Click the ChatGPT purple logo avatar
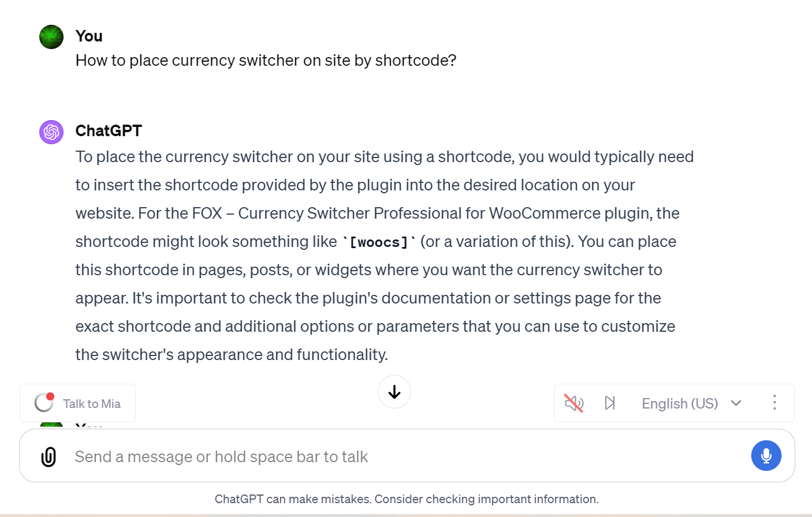The height and width of the screenshot is (517, 812). (x=51, y=132)
